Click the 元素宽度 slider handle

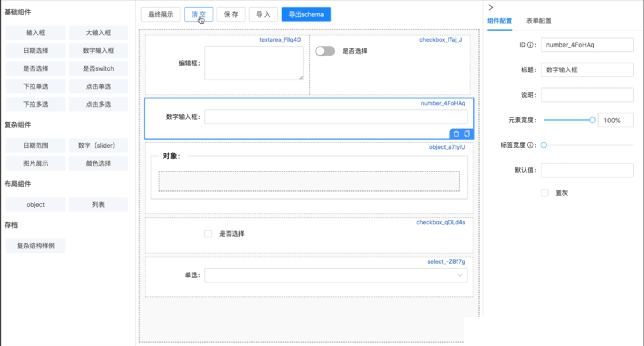592,120
